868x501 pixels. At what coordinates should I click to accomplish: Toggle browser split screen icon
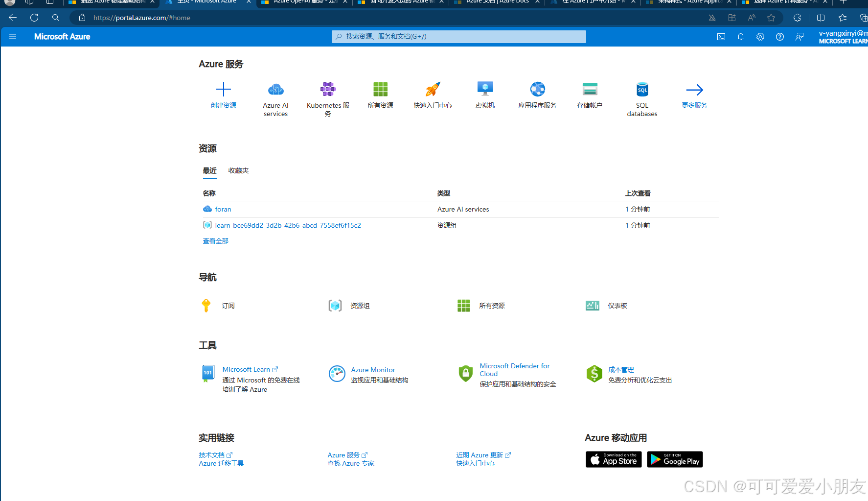point(821,18)
